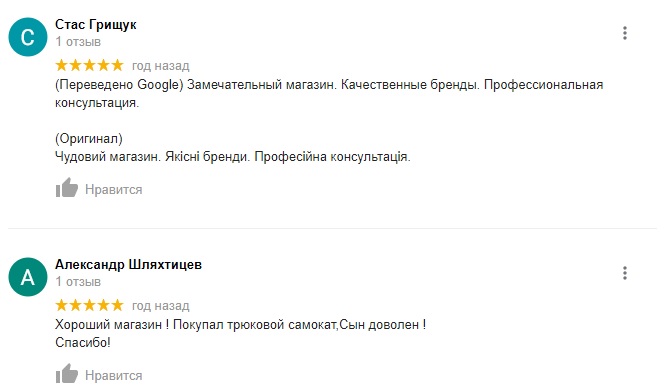666x392 pixels.
Task: Click the 'год назад' timestamp on Стас Грищук's review
Action: point(161,66)
